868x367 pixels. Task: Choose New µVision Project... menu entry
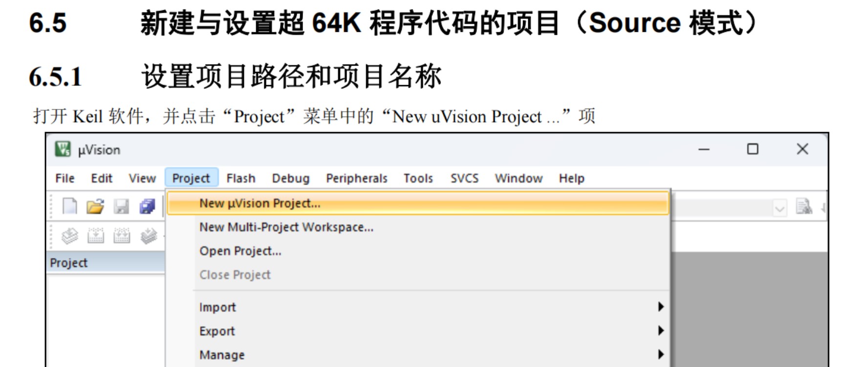(418, 203)
